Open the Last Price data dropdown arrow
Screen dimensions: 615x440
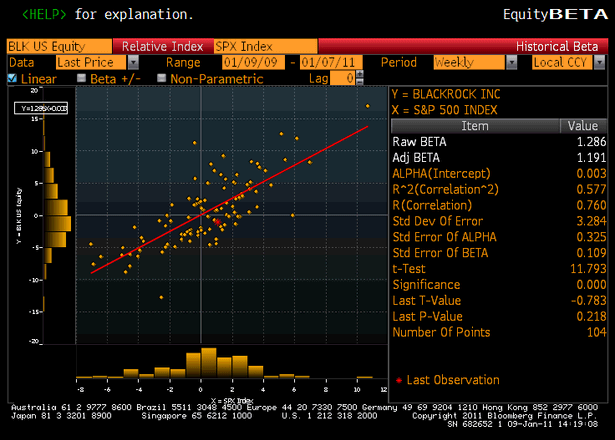tap(133, 62)
